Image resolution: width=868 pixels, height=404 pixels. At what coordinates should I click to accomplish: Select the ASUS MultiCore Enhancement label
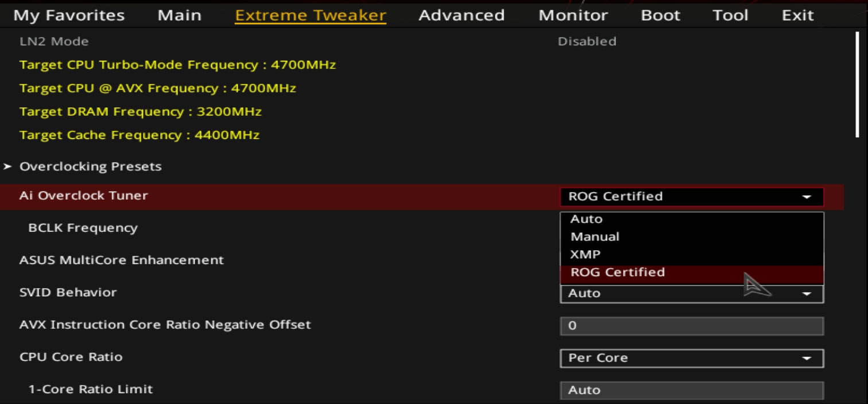(122, 260)
